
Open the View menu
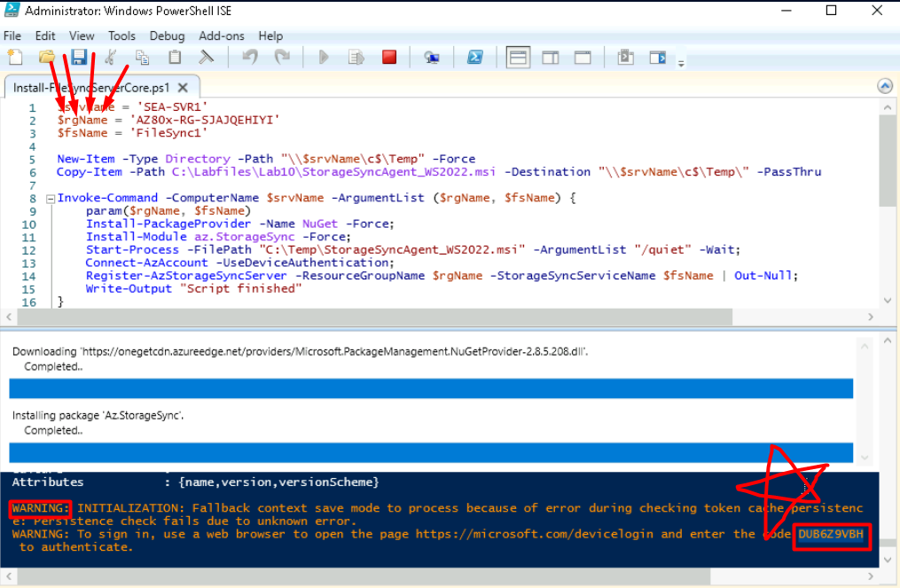click(x=82, y=35)
